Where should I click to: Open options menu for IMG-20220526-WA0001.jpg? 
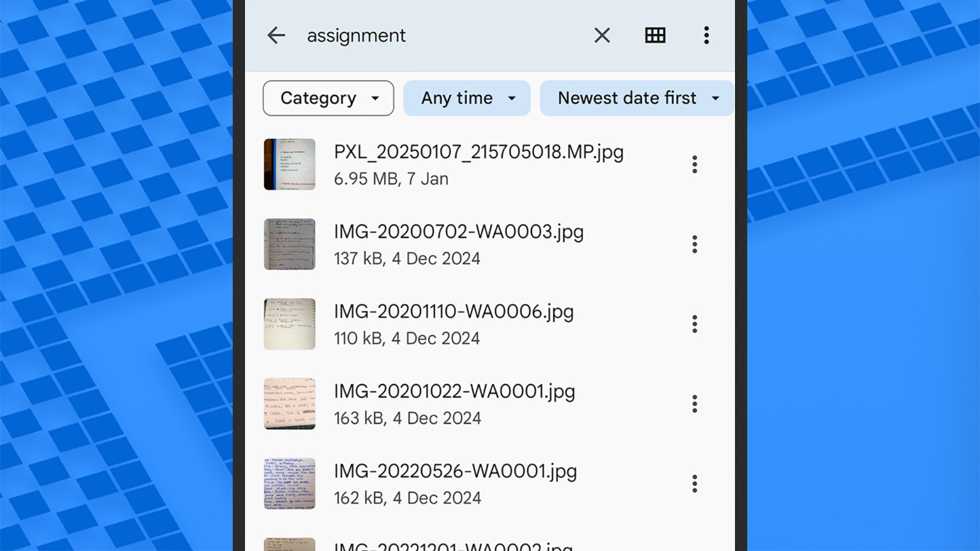[694, 483]
